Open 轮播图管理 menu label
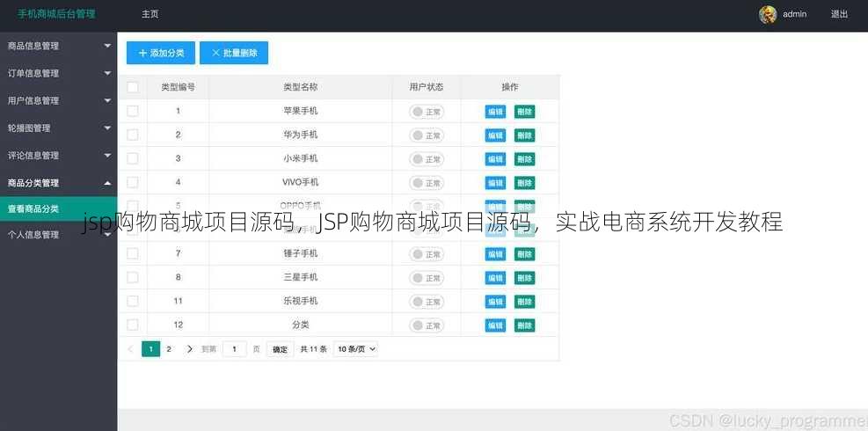Screen dimensions: 868x431 point(29,128)
